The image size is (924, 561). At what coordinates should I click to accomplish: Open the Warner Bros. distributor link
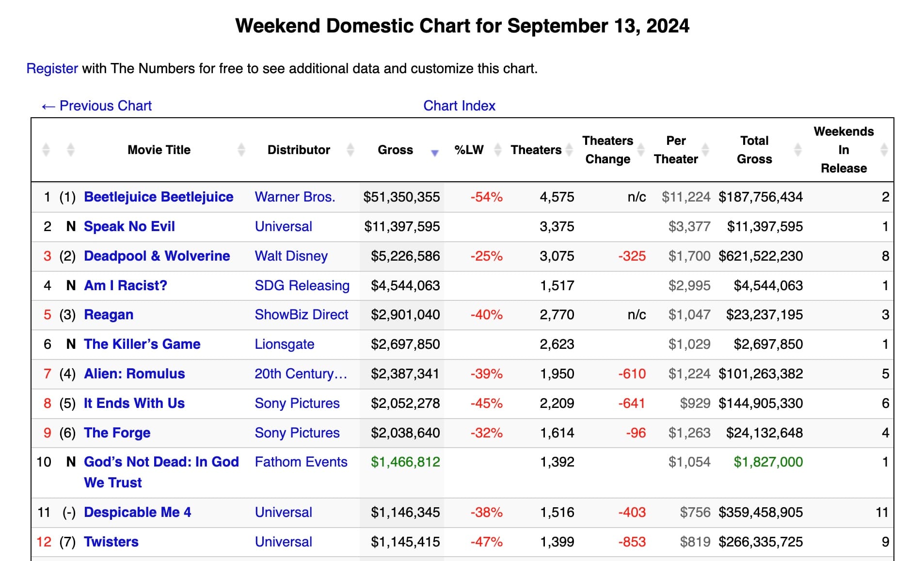click(295, 197)
